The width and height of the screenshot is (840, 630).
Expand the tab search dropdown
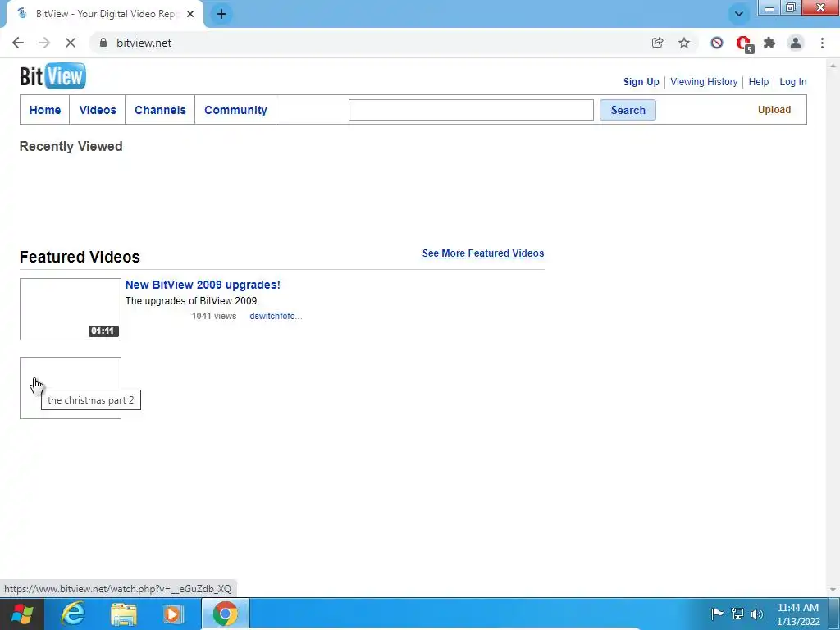pos(739,14)
